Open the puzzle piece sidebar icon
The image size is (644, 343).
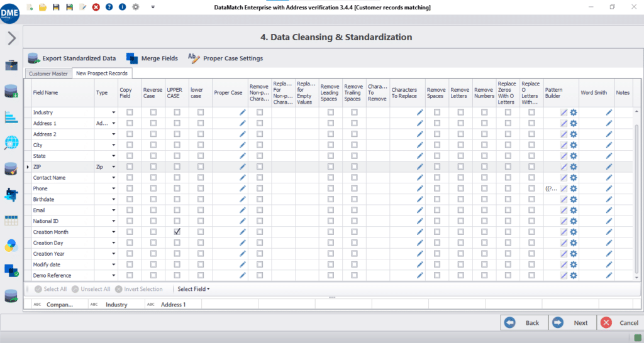click(11, 195)
